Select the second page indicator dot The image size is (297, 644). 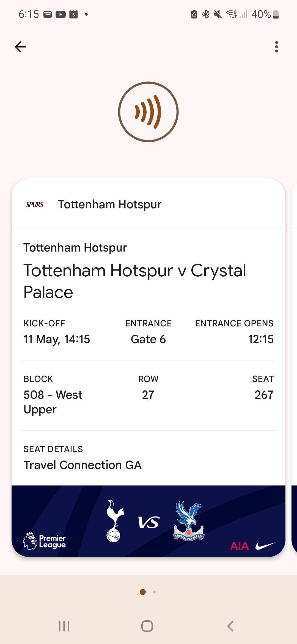(x=154, y=592)
